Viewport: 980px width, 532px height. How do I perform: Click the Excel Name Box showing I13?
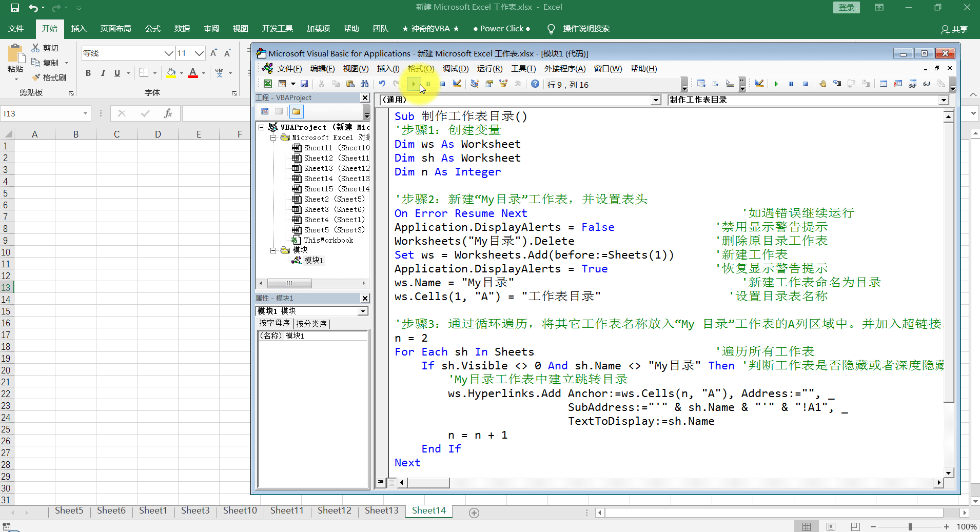(x=41, y=113)
